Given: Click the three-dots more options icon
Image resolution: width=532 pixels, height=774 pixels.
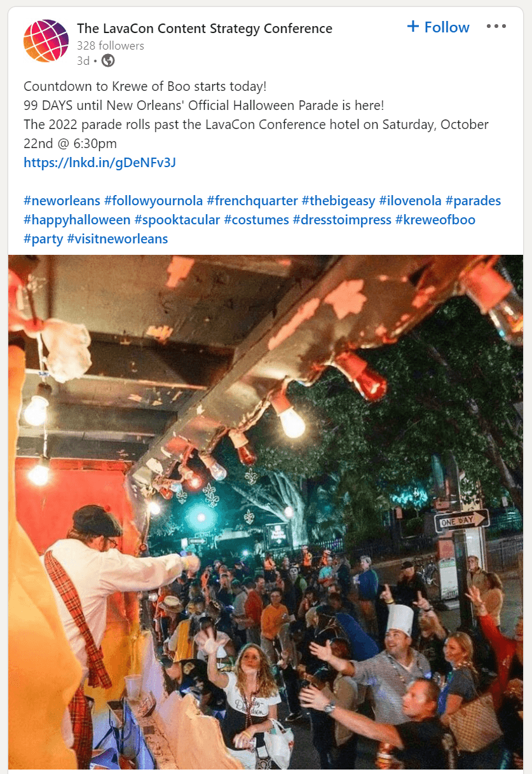Looking at the screenshot, I should 496,27.
